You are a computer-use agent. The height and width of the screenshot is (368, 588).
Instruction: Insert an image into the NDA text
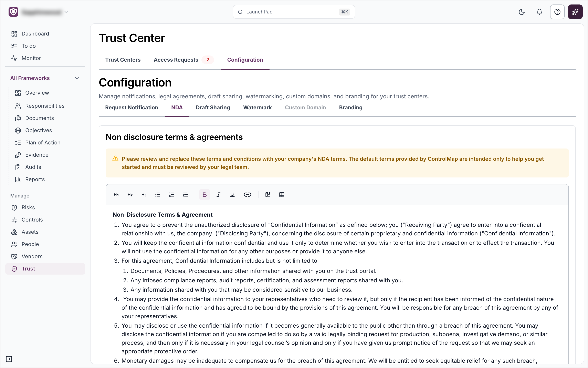pos(268,195)
